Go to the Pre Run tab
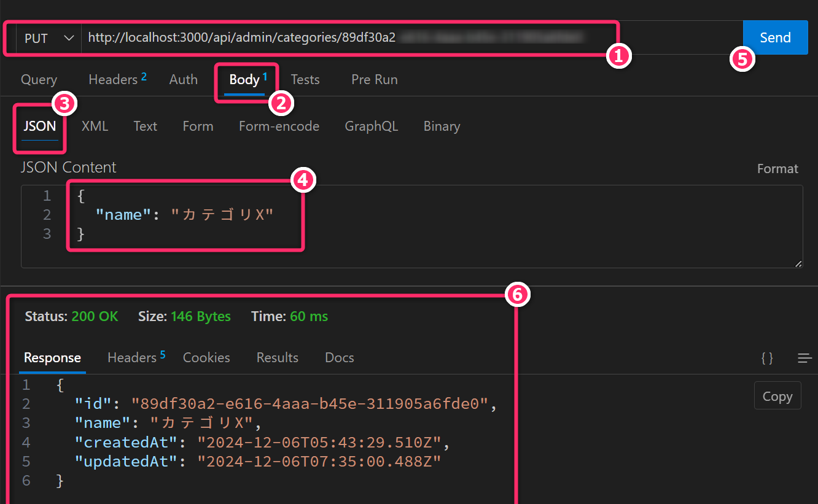 [374, 79]
